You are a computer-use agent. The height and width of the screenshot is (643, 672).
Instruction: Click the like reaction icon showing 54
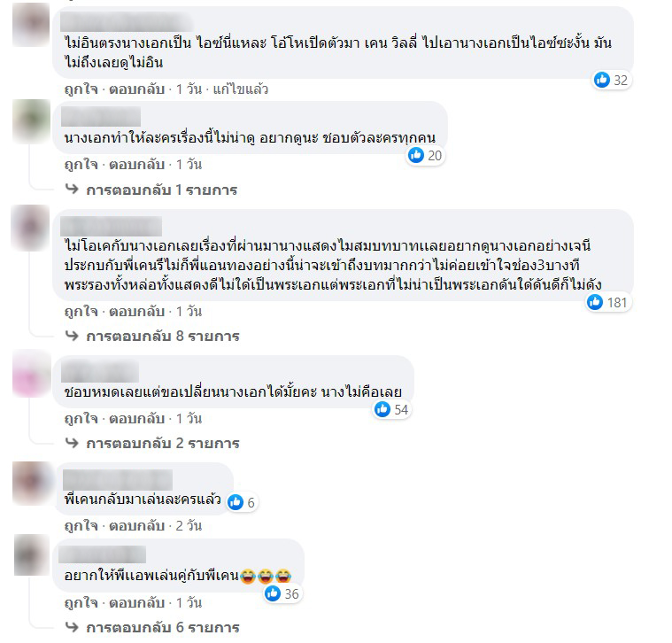(382, 409)
